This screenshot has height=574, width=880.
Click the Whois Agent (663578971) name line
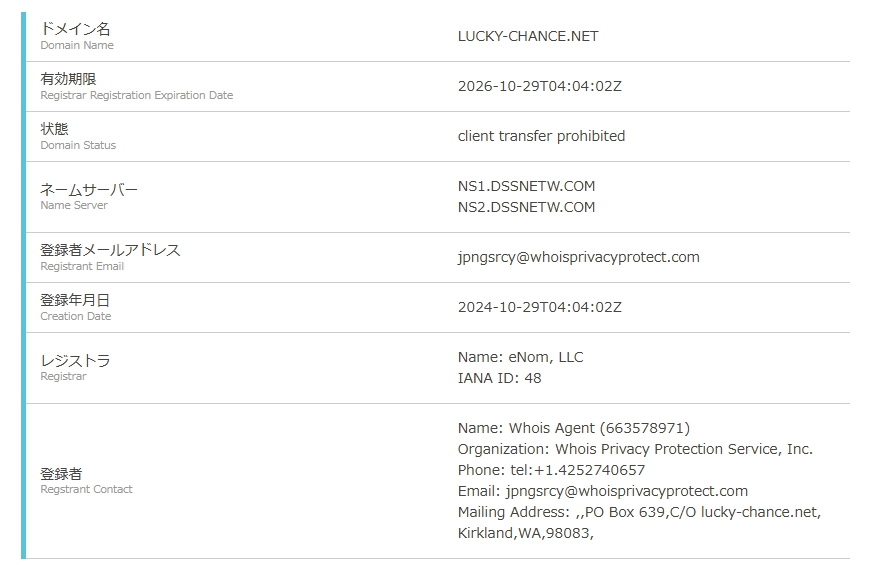click(573, 428)
